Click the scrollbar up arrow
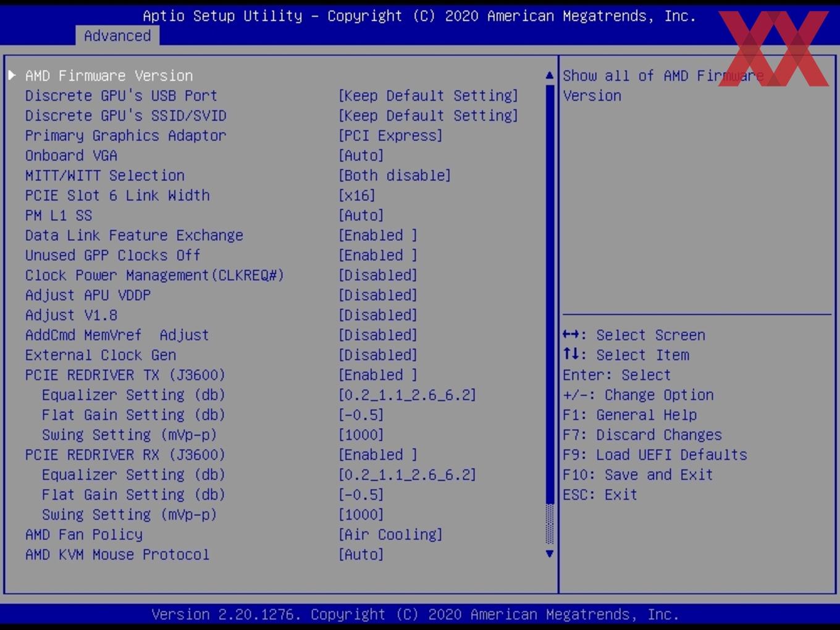The image size is (840, 630). coord(550,75)
